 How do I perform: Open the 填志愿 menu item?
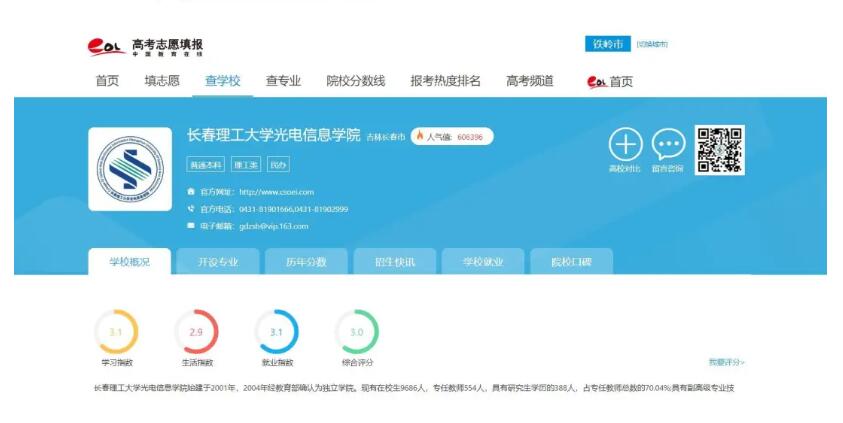click(162, 81)
